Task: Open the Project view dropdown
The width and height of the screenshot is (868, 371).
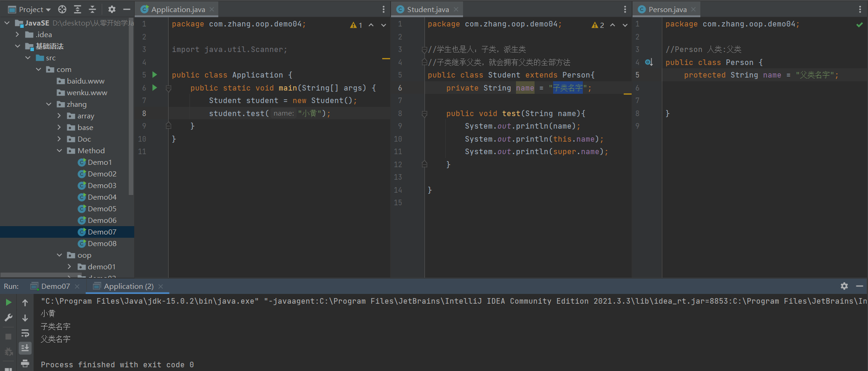Action: [30, 9]
